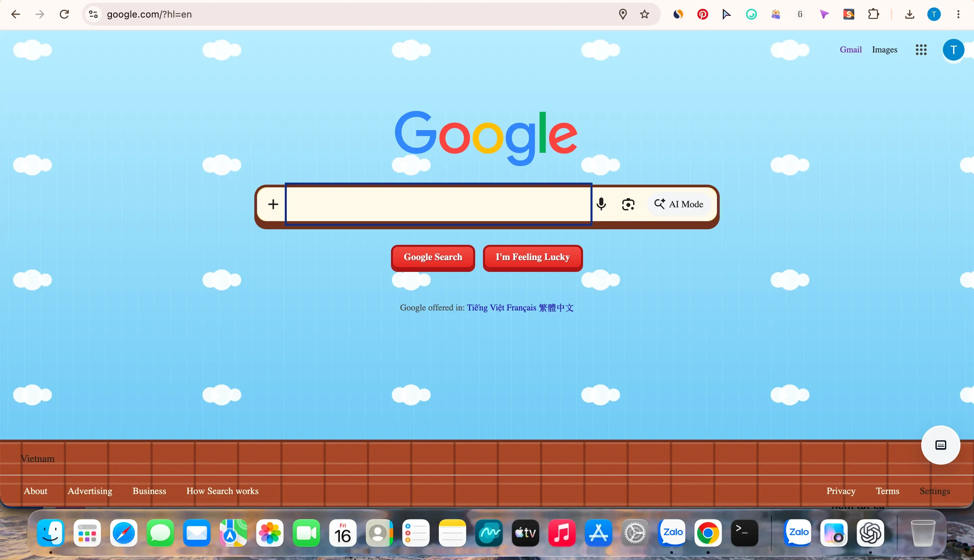Open Apple Music from the dock

pyautogui.click(x=562, y=533)
